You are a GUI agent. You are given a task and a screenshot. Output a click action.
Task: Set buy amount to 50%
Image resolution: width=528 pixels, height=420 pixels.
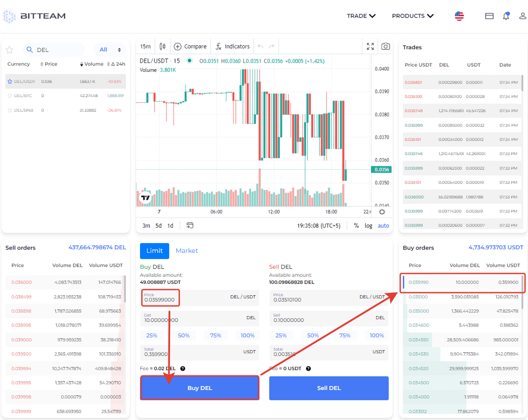click(184, 336)
